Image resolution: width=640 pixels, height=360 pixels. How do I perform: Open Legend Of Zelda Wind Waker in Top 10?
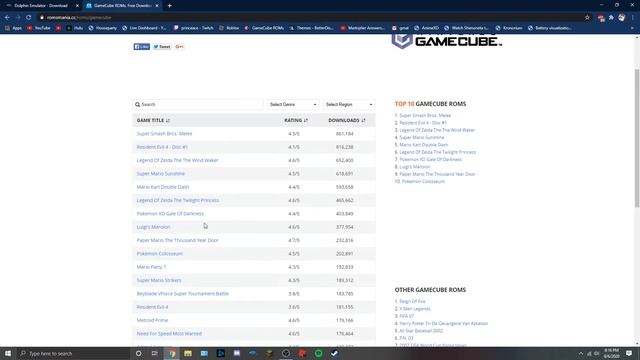pyautogui.click(x=437, y=130)
